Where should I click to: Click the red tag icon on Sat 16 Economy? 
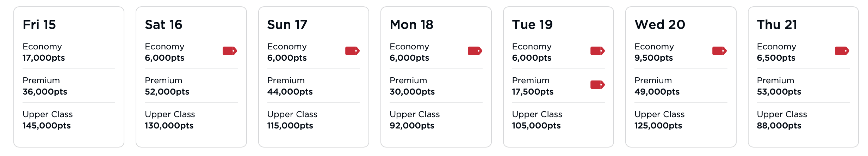[230, 51]
